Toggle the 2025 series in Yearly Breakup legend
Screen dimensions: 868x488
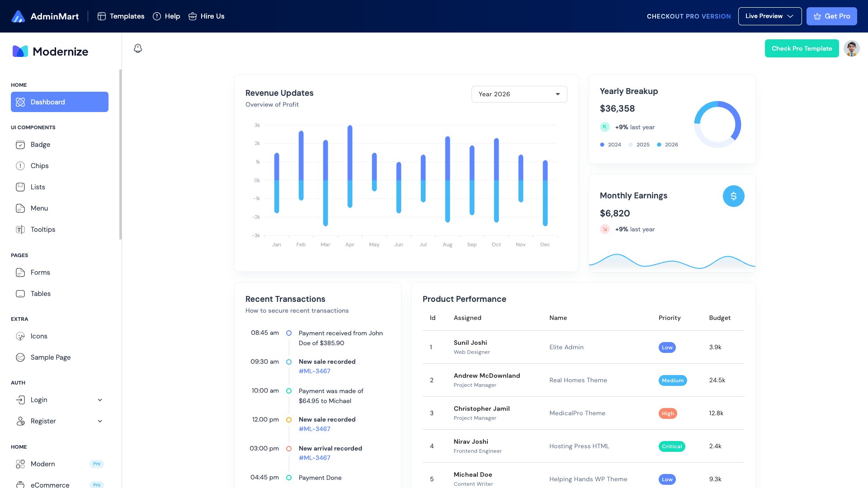point(639,145)
